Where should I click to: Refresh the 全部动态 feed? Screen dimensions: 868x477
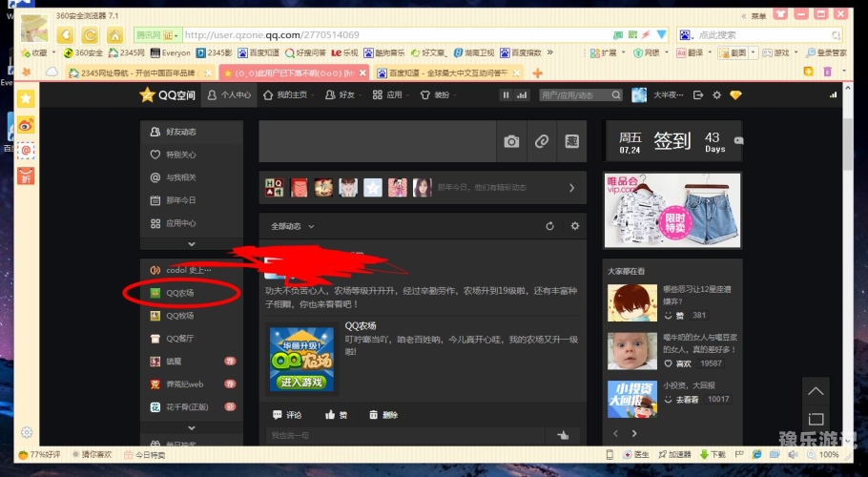pos(549,226)
